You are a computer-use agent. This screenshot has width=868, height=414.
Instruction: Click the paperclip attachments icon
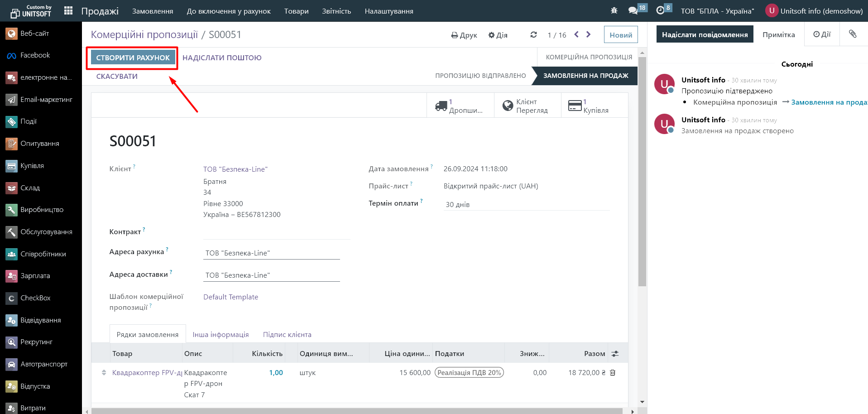tap(853, 34)
